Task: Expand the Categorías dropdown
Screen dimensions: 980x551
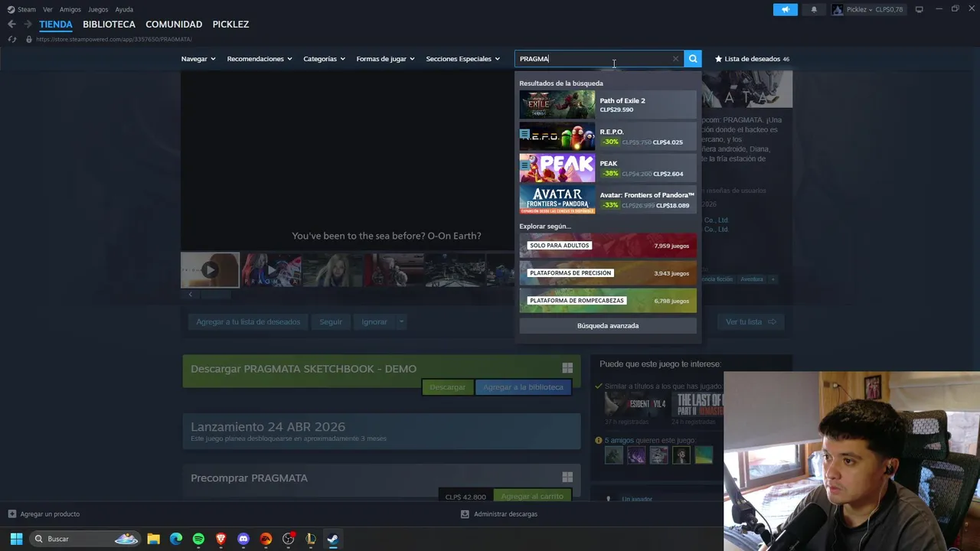Action: pos(324,59)
